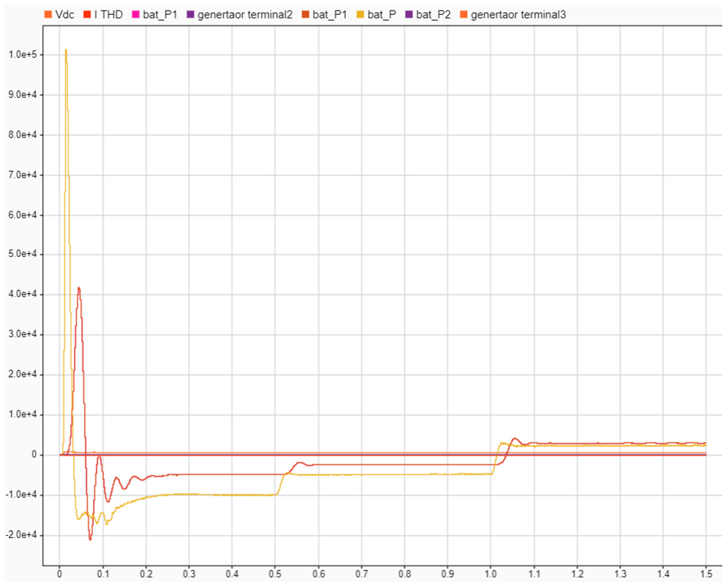Toggle the I THD legend label
Screen dimensions: 727x588
pos(109,15)
